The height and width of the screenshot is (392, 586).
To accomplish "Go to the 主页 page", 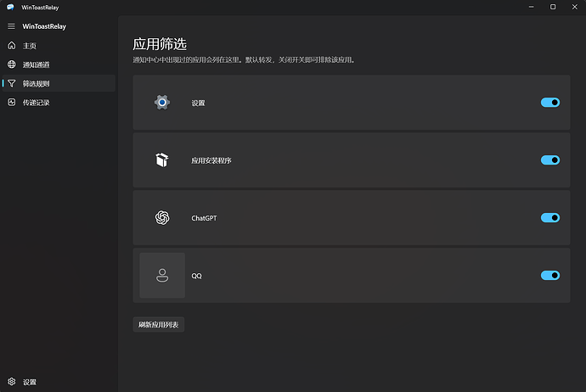I will pos(59,46).
